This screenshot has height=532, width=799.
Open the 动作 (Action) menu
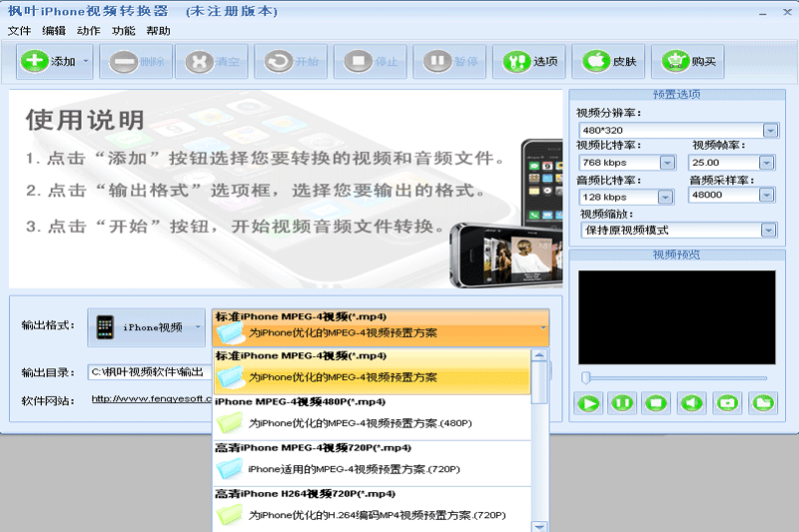click(x=89, y=31)
